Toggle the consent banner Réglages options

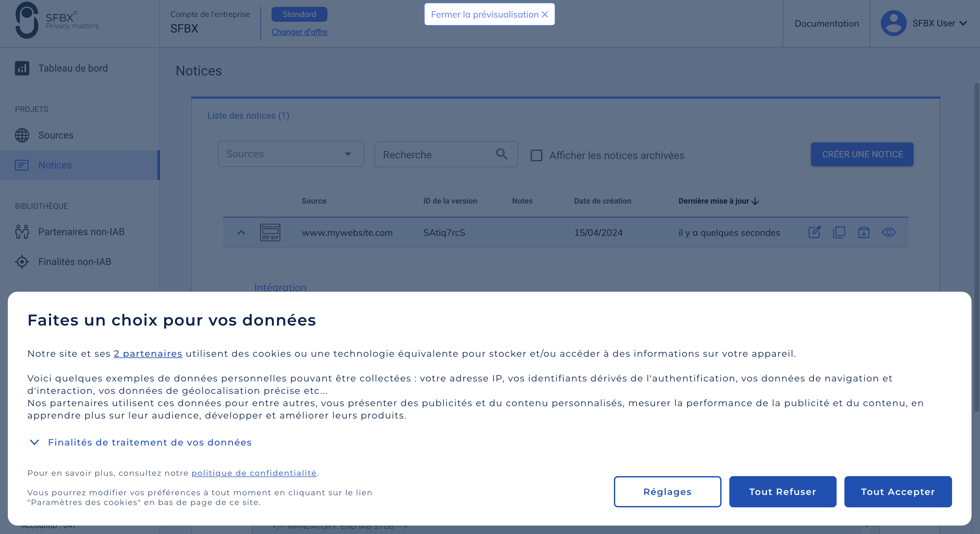click(667, 491)
